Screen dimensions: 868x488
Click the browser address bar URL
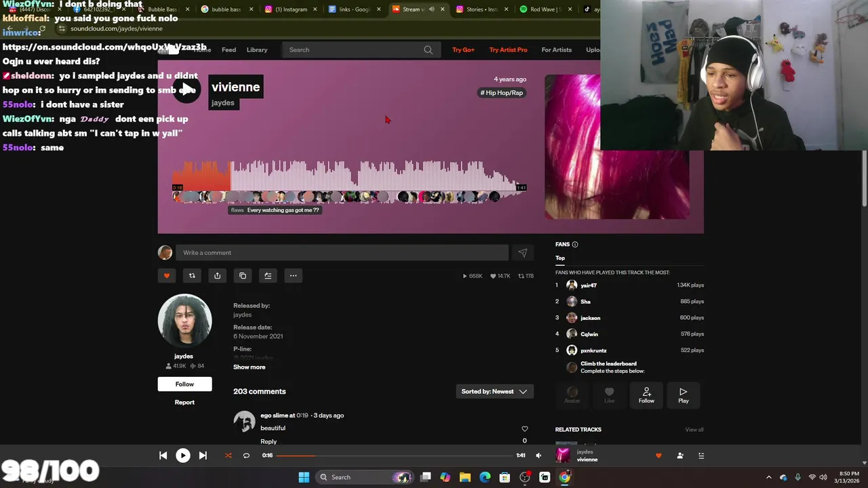pyautogui.click(x=117, y=28)
